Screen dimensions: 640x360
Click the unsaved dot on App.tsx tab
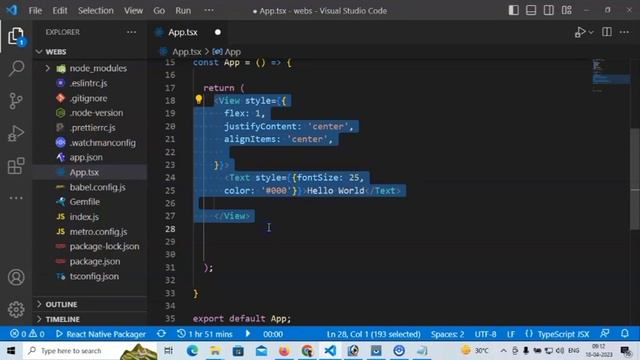218,32
